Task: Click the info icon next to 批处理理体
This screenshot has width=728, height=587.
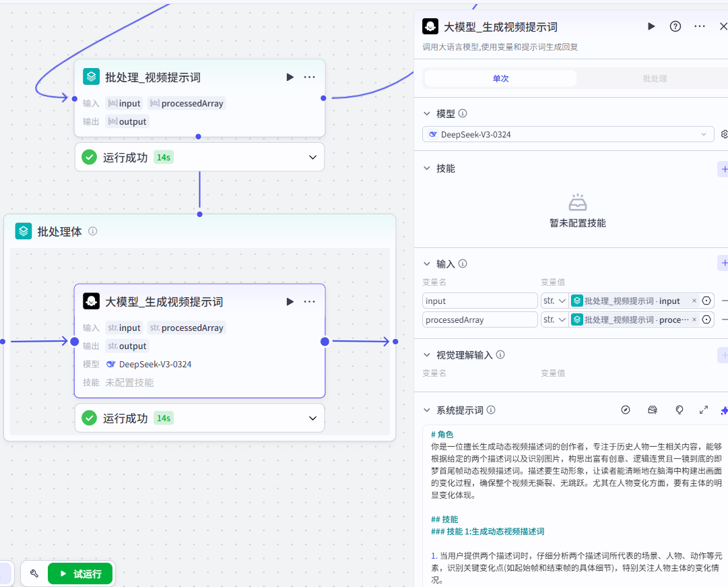Action: pos(93,231)
